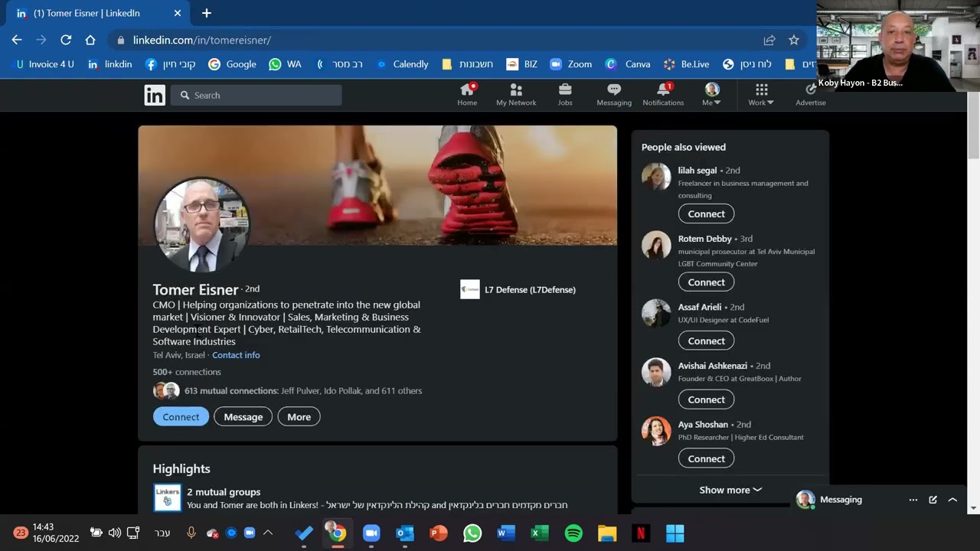980x551 pixels.
Task: Open the Canva bookmark
Action: click(627, 64)
